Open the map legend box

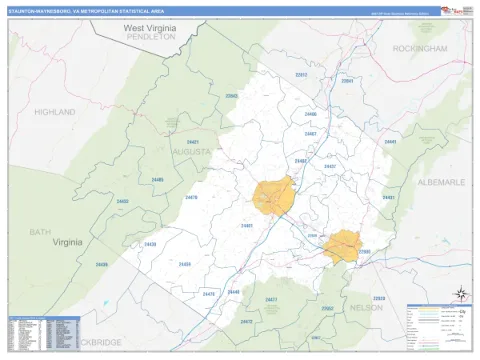tap(439, 327)
